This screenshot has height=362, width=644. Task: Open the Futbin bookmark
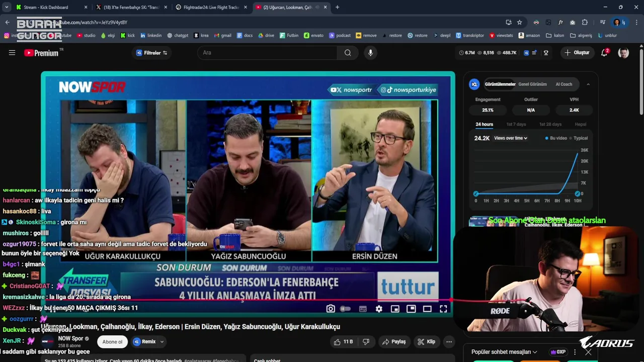point(289,36)
